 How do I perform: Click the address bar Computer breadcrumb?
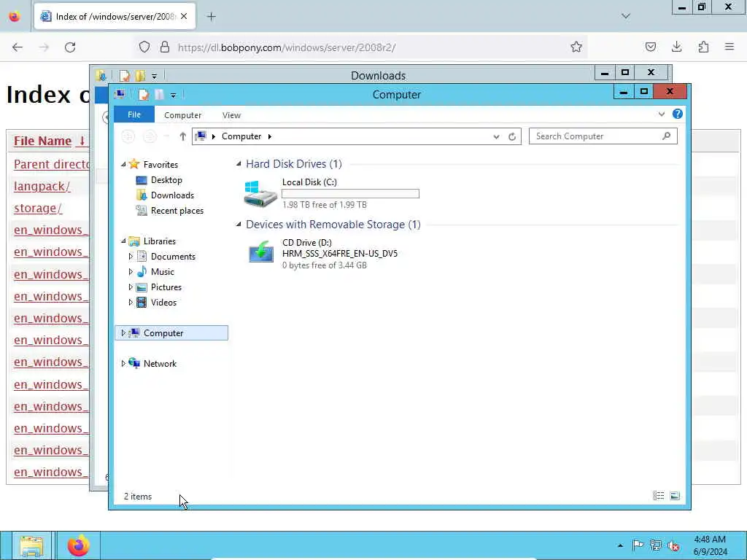coord(241,136)
